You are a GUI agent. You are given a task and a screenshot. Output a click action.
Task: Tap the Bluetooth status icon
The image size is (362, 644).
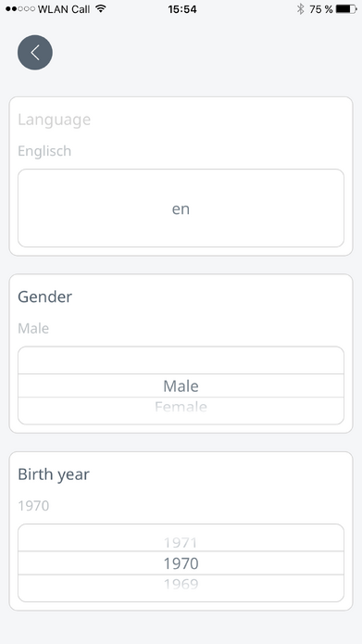click(x=301, y=9)
